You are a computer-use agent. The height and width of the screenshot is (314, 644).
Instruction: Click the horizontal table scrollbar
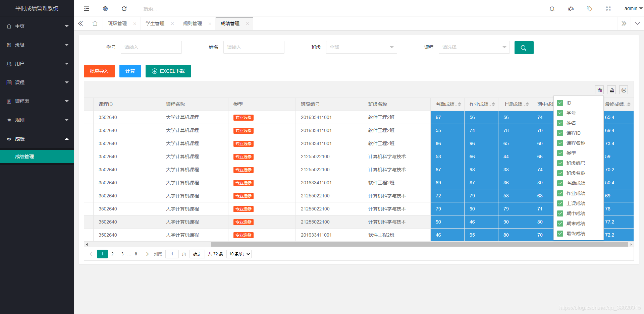coord(419,245)
